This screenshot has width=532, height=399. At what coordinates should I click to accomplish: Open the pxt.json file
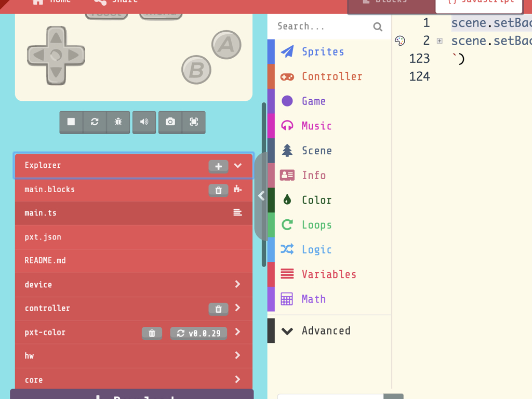[134, 237]
